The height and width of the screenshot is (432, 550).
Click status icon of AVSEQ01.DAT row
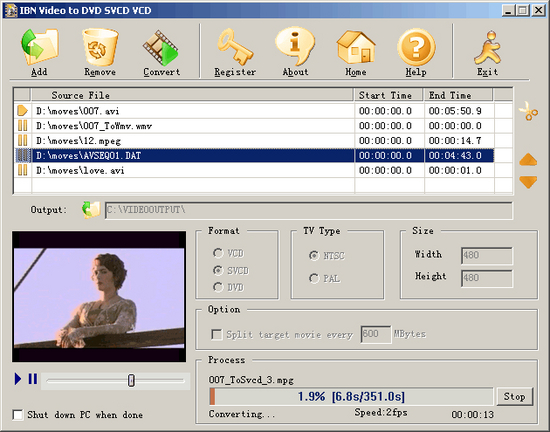pos(22,155)
